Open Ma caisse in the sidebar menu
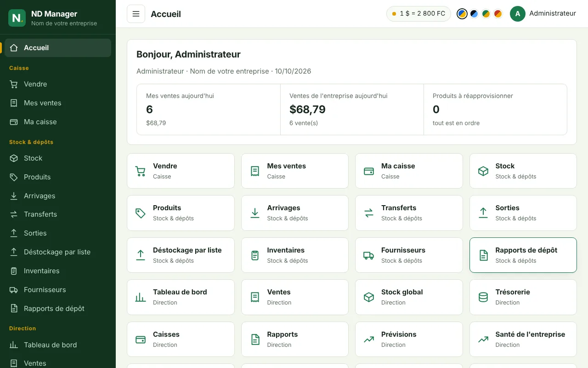The image size is (588, 368). pyautogui.click(x=58, y=122)
